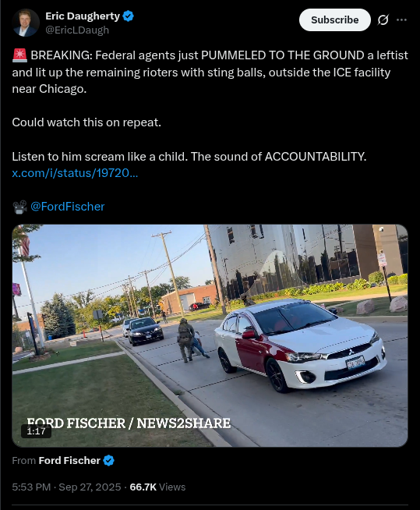Open Grok explain icon beside Subscribe

tap(383, 19)
